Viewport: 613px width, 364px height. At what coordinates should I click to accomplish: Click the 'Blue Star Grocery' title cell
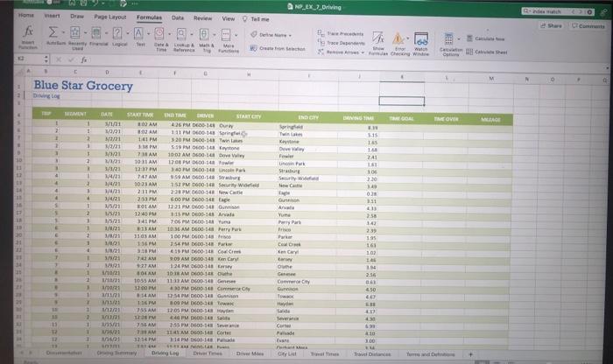(83, 85)
